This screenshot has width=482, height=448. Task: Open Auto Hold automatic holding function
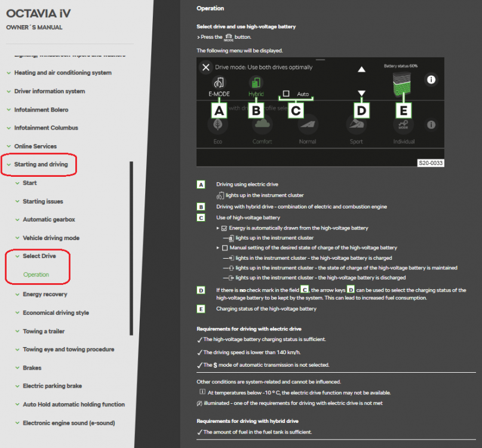pos(74,404)
